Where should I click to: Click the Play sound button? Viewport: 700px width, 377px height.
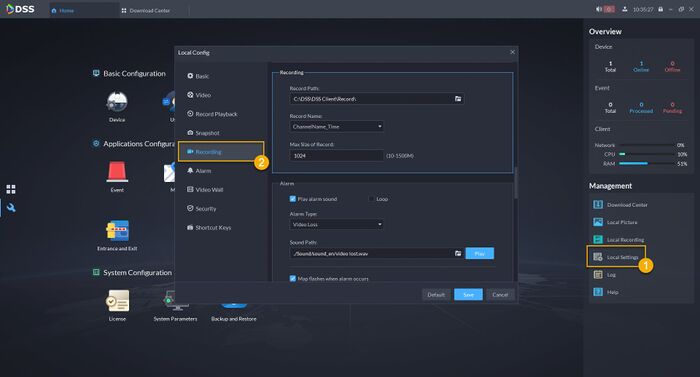pos(479,253)
